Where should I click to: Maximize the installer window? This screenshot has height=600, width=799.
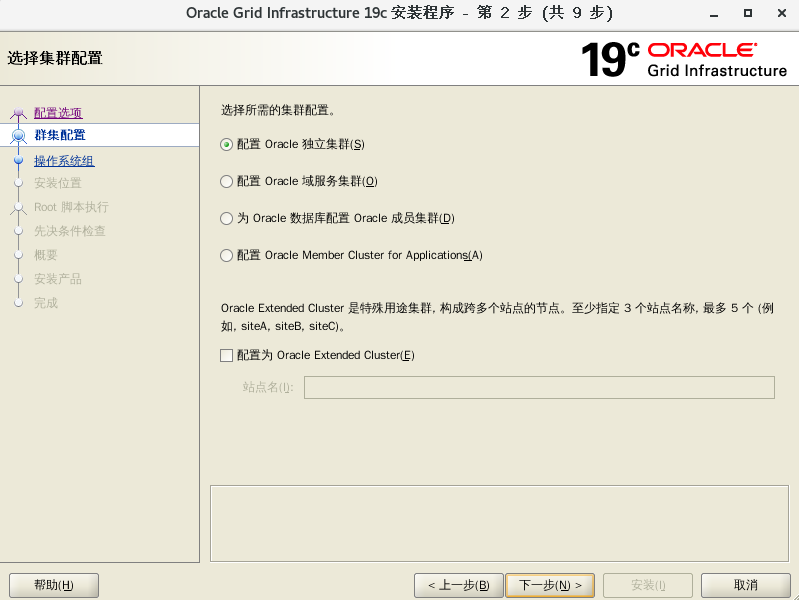pyautogui.click(x=748, y=13)
